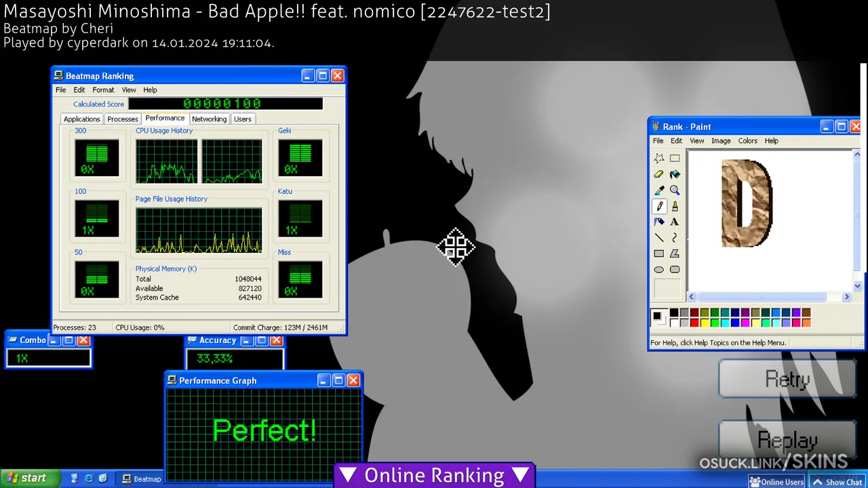Click the Combo window's title icon
The width and height of the screenshot is (868, 488).
click(x=12, y=340)
